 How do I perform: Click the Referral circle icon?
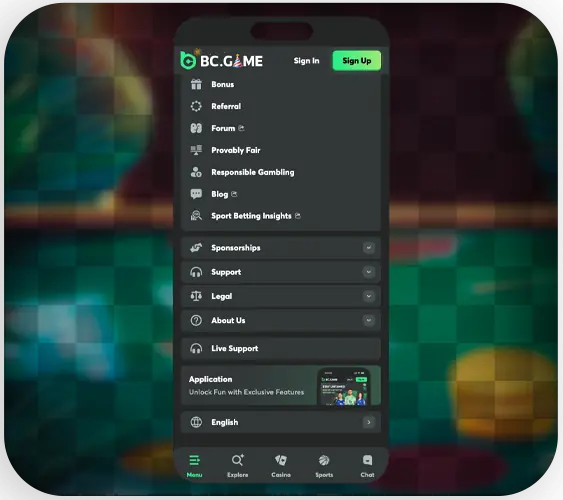click(x=196, y=106)
